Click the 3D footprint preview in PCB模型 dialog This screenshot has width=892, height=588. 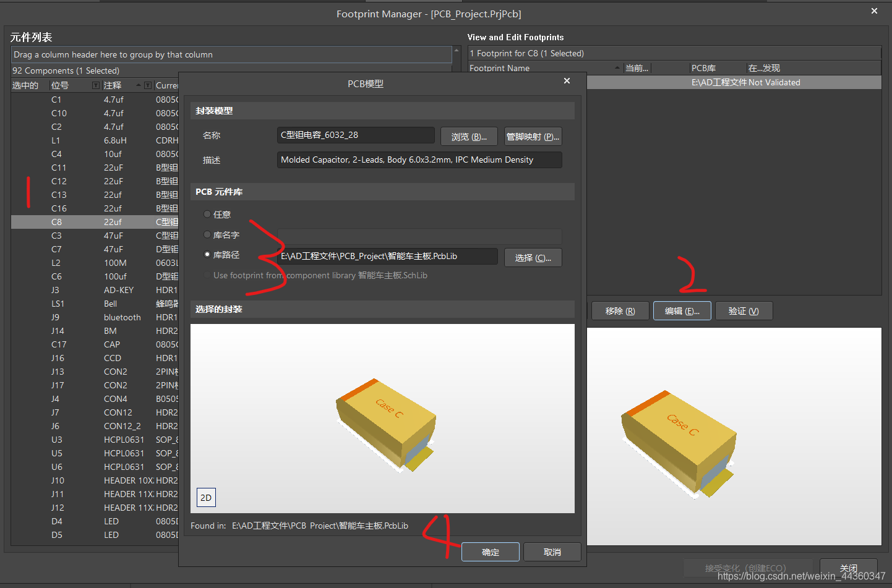(x=382, y=419)
